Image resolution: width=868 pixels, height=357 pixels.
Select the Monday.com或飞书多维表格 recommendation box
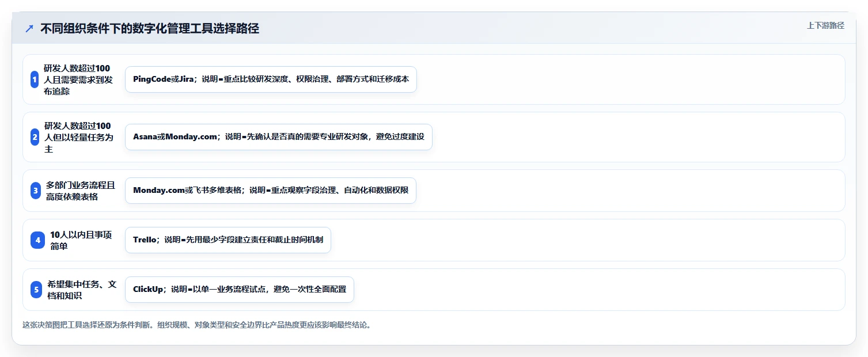(271, 191)
